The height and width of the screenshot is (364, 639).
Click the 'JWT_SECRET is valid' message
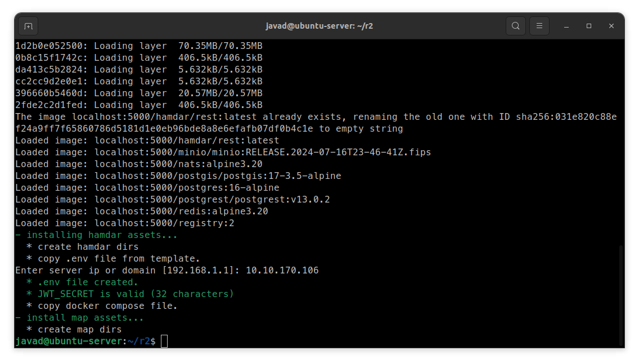[x=135, y=294]
